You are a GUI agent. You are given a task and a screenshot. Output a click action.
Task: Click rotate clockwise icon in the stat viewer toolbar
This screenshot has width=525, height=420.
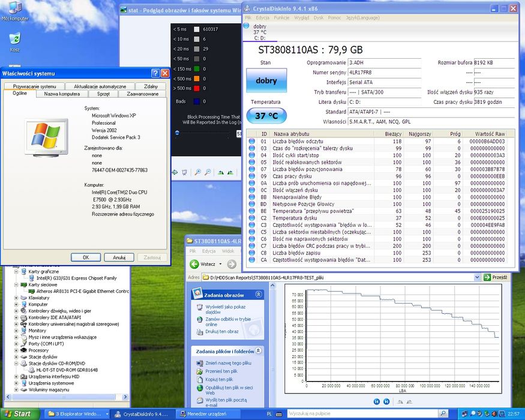221,172
